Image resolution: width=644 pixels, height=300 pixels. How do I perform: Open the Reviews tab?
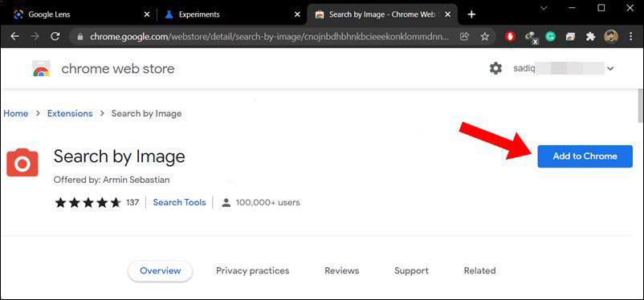click(342, 271)
